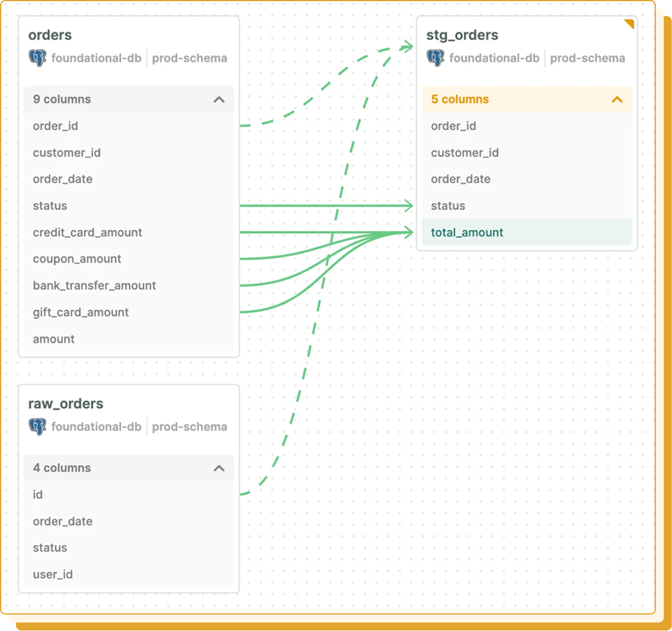The width and height of the screenshot is (672, 631).
Task: Click prod-schema label in raw_orders card
Action: click(x=189, y=427)
